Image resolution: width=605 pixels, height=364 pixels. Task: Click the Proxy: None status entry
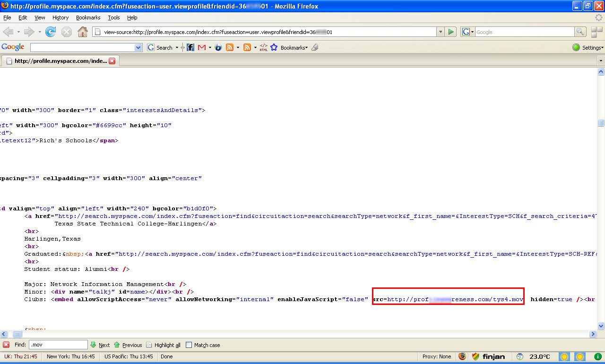click(437, 356)
